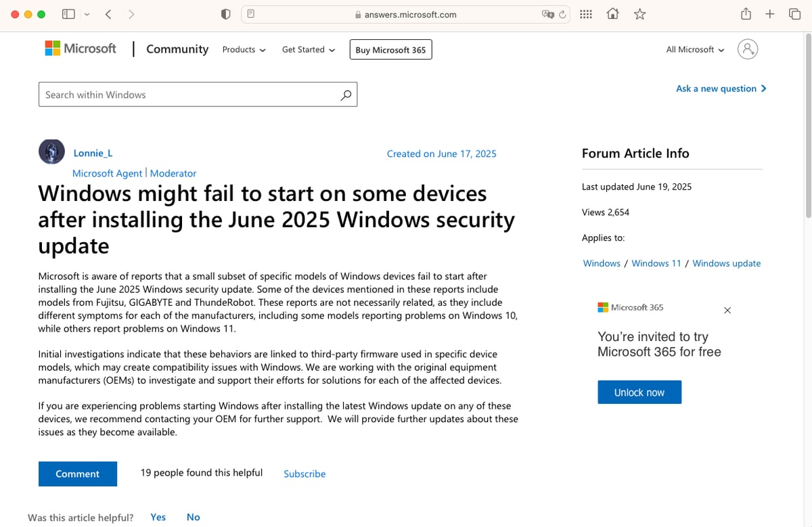Image resolution: width=812 pixels, height=527 pixels.
Task: Bookmark the page with the star icon
Action: (x=639, y=14)
